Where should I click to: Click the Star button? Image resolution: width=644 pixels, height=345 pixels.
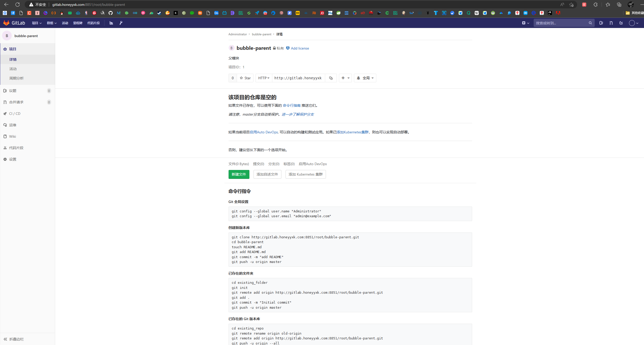[x=245, y=78]
